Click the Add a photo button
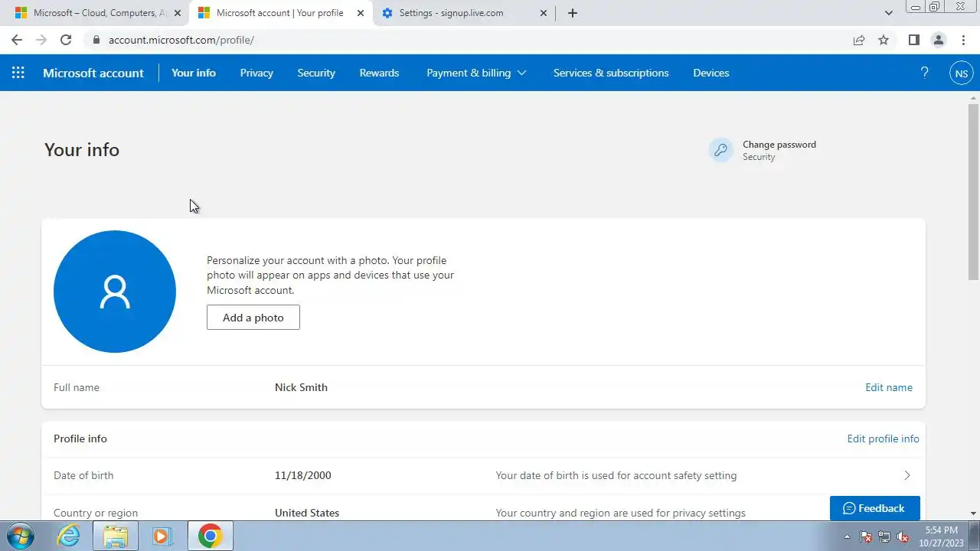980x551 pixels. 253,318
